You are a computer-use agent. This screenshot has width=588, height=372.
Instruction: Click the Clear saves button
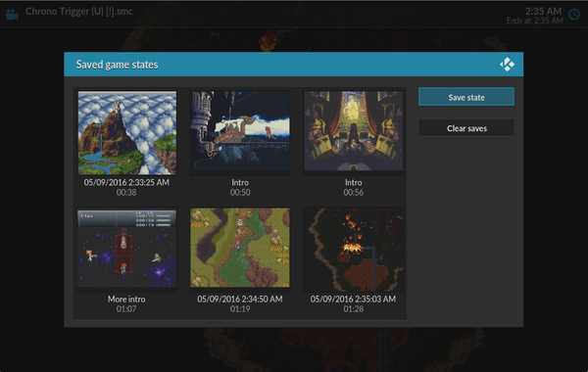pos(466,128)
